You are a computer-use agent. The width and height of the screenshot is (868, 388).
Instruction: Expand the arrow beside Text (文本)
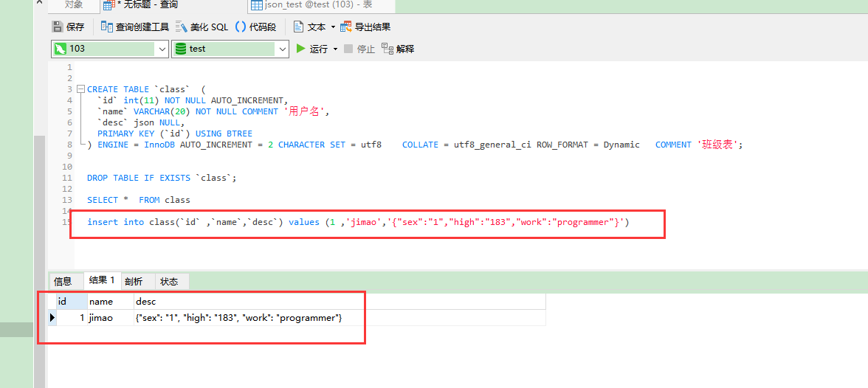334,27
